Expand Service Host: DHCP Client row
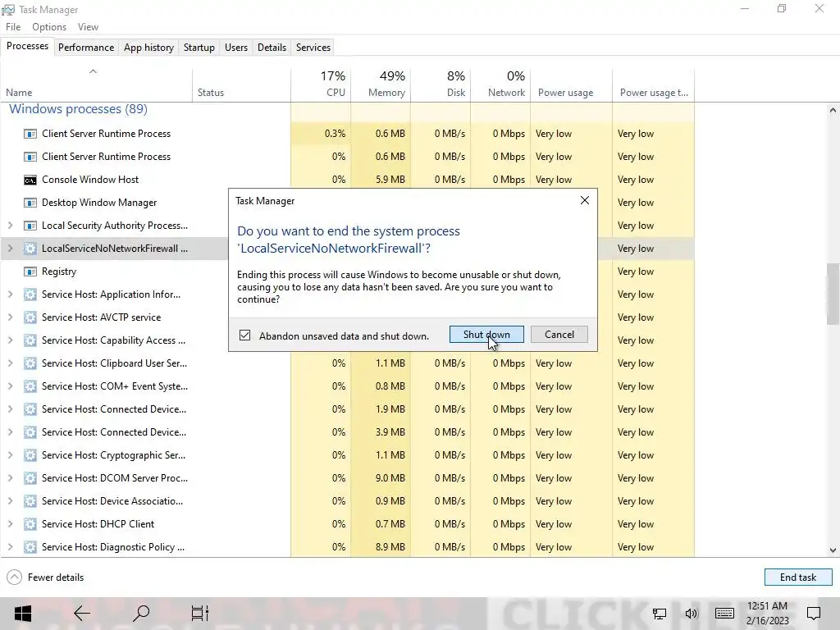Screen dimensions: 840x630 click(10, 524)
